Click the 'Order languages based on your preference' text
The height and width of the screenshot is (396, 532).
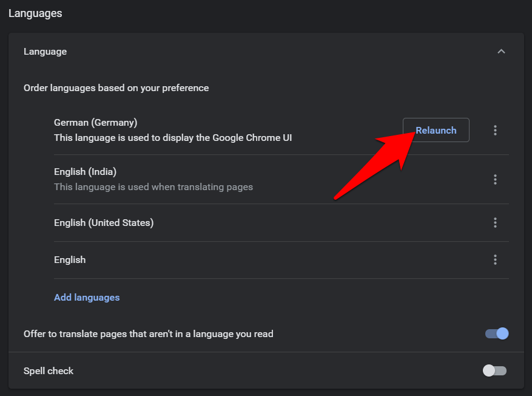116,88
